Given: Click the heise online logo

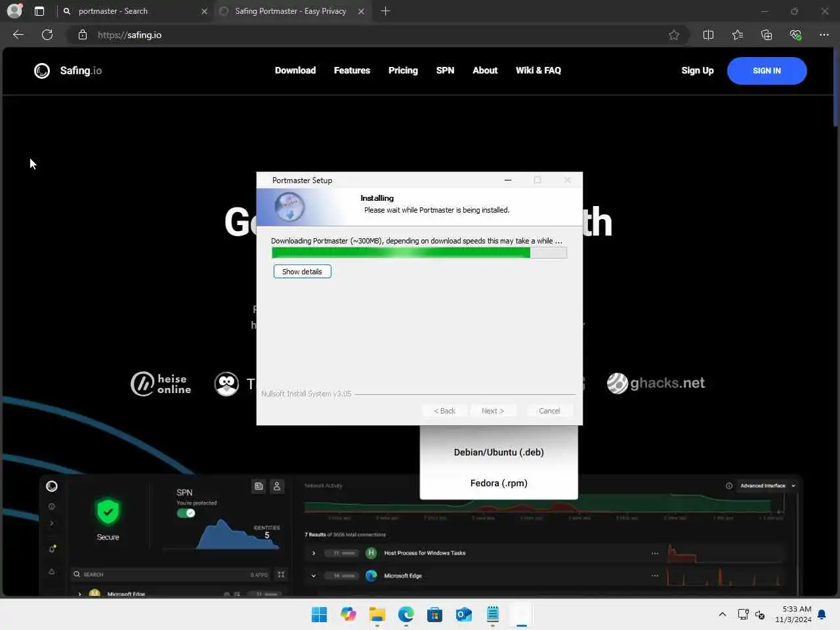Looking at the screenshot, I should click(x=161, y=384).
